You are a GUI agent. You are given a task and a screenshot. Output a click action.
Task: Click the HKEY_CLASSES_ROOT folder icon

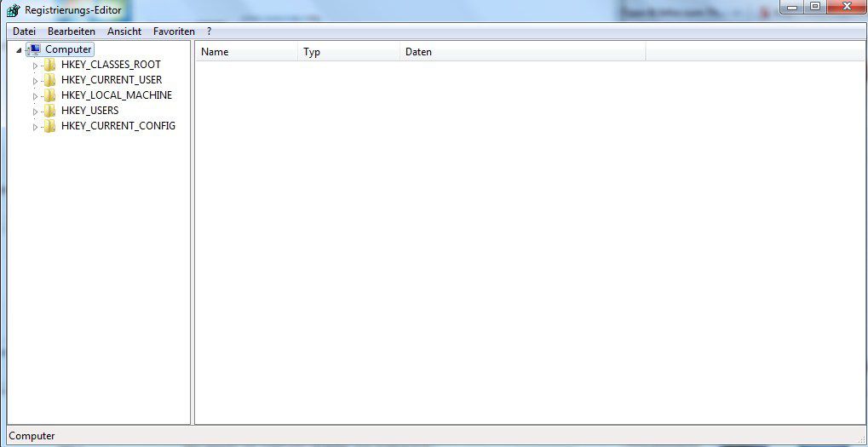(50, 65)
